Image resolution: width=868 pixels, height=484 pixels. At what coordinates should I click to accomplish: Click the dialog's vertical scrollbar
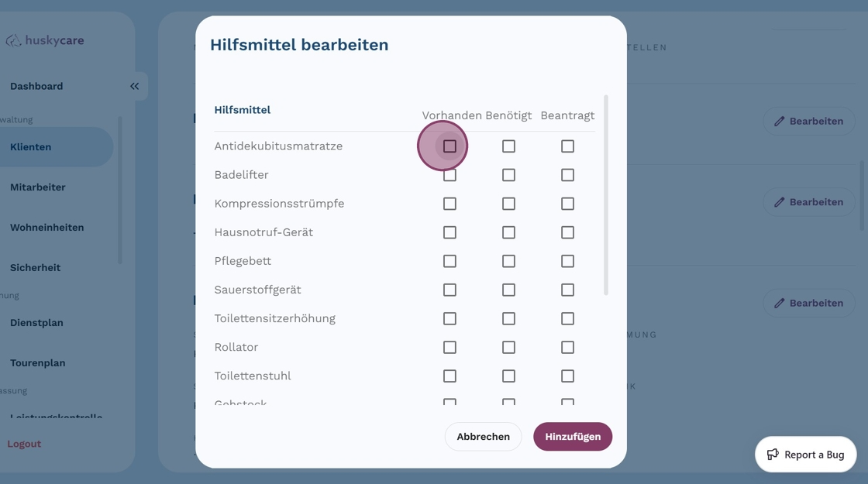click(605, 194)
